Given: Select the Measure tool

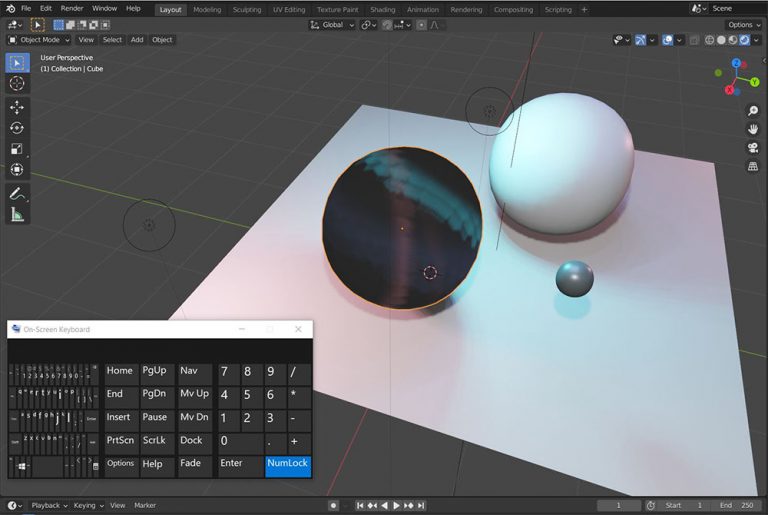Looking at the screenshot, I should pos(17,214).
